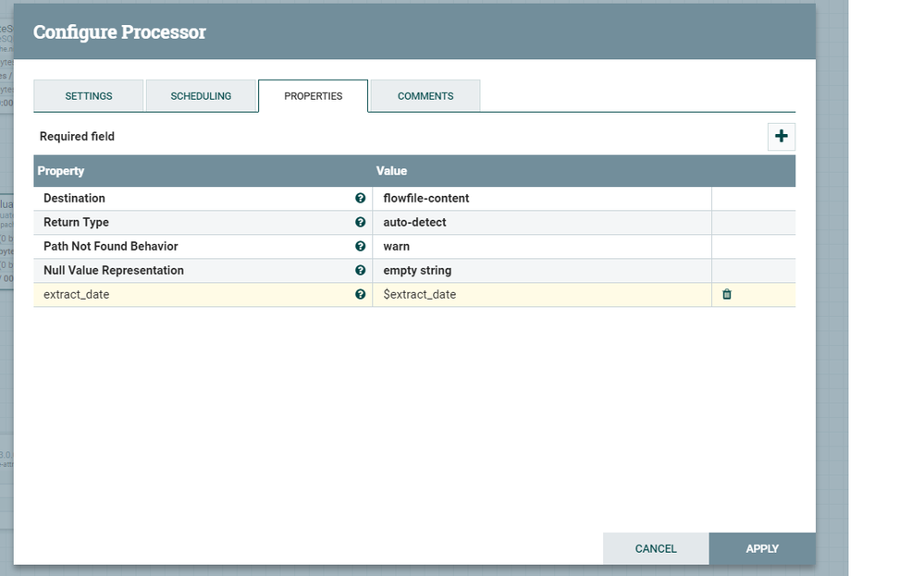Cancel the processor configuration
924x576 pixels.
656,549
